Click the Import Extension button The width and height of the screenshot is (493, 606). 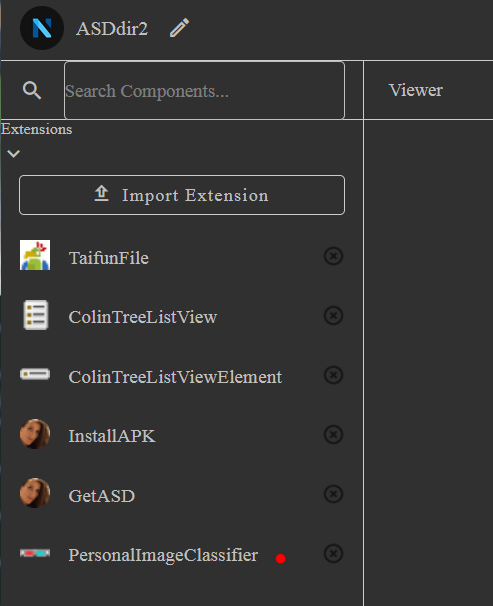coord(182,195)
